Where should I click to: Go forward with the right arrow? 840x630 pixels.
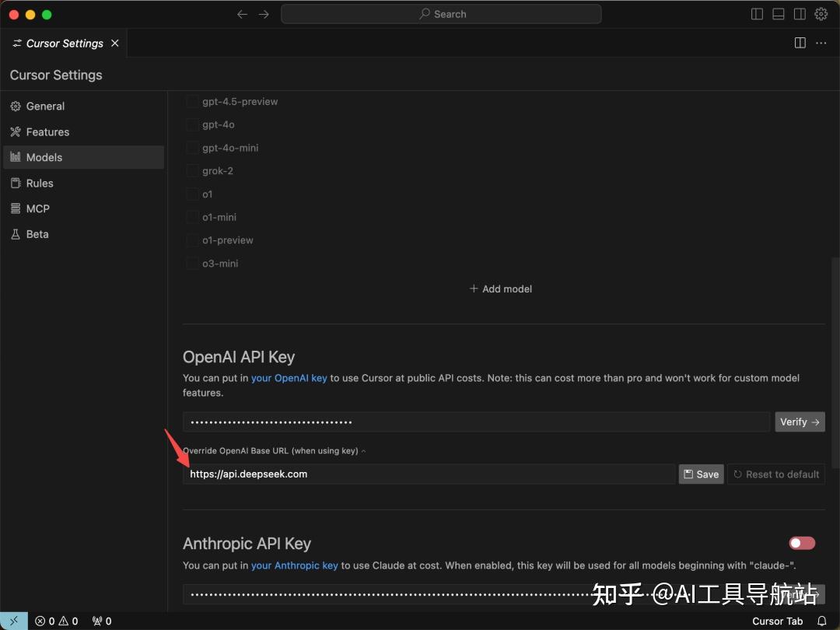coord(264,15)
